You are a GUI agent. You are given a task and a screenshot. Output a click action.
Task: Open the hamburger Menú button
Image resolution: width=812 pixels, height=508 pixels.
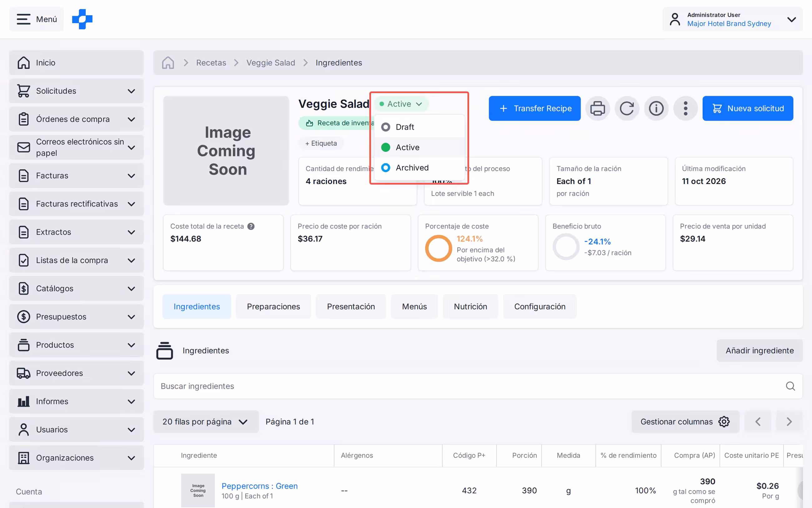coord(36,19)
